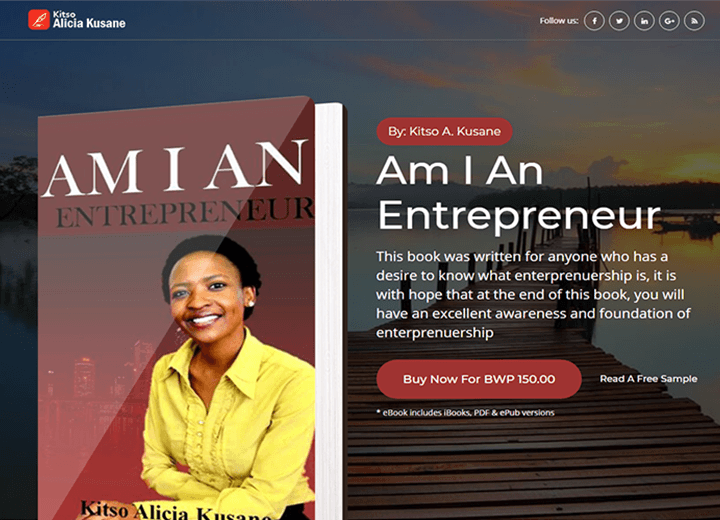Visit the Twitter profile icon
Screen dimensions: 720x520
(x=619, y=21)
